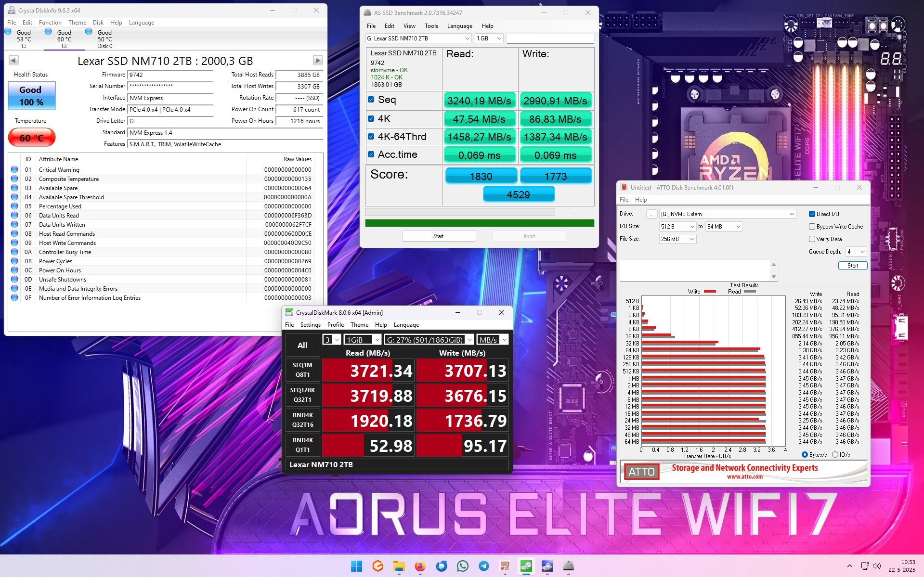Toggle Acc.time test checkbox
The height and width of the screenshot is (577, 924).
point(371,154)
